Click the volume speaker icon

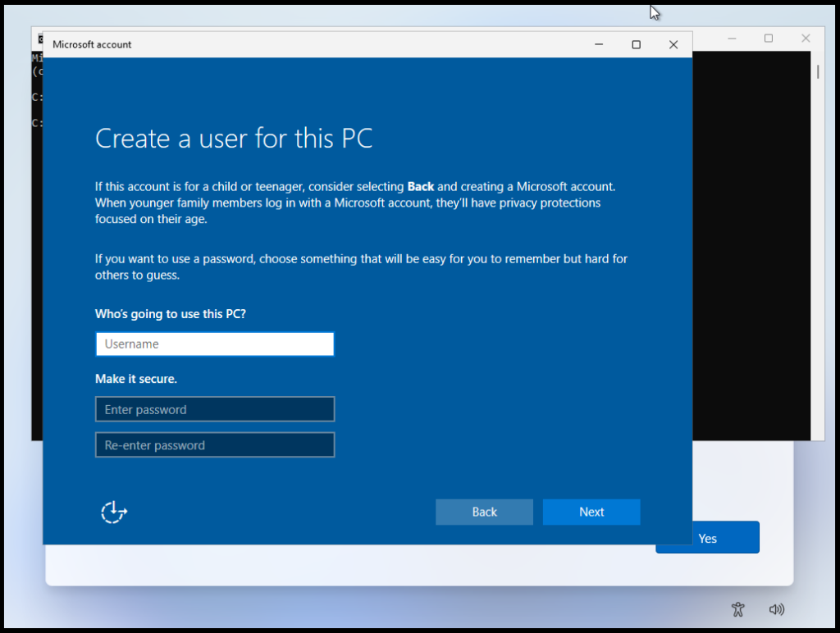point(776,609)
